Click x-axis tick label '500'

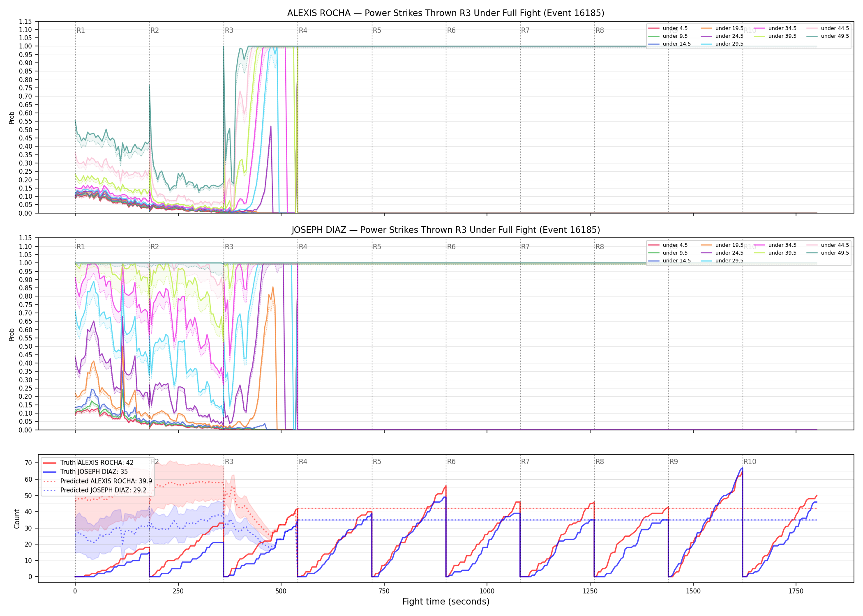(x=281, y=591)
